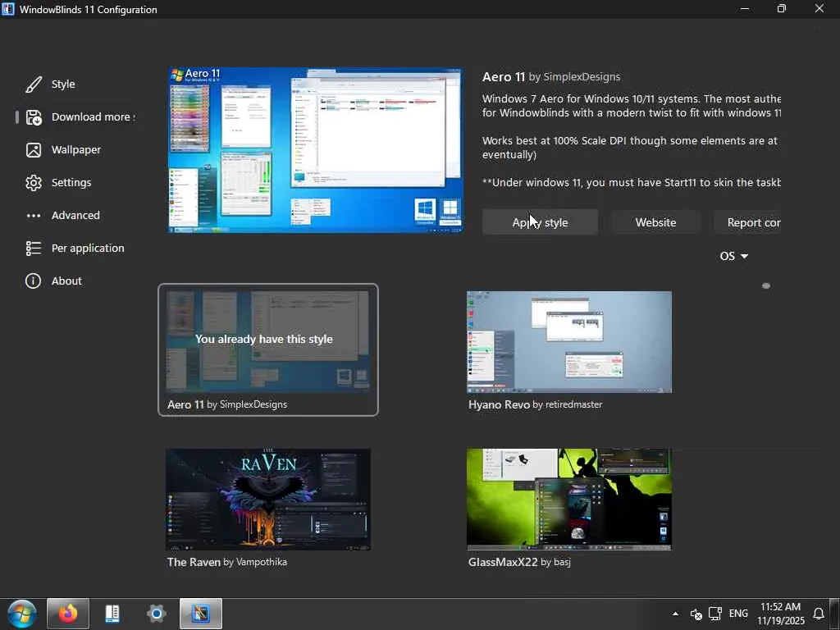Click the style list scrollbar thumb
This screenshot has width=840, height=630.
coord(766,286)
